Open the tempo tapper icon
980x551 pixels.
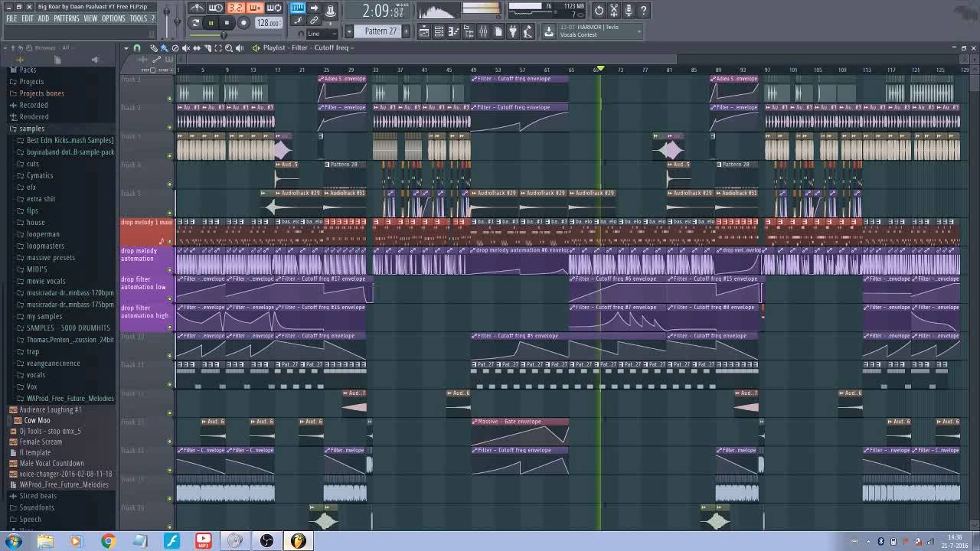pos(528,31)
